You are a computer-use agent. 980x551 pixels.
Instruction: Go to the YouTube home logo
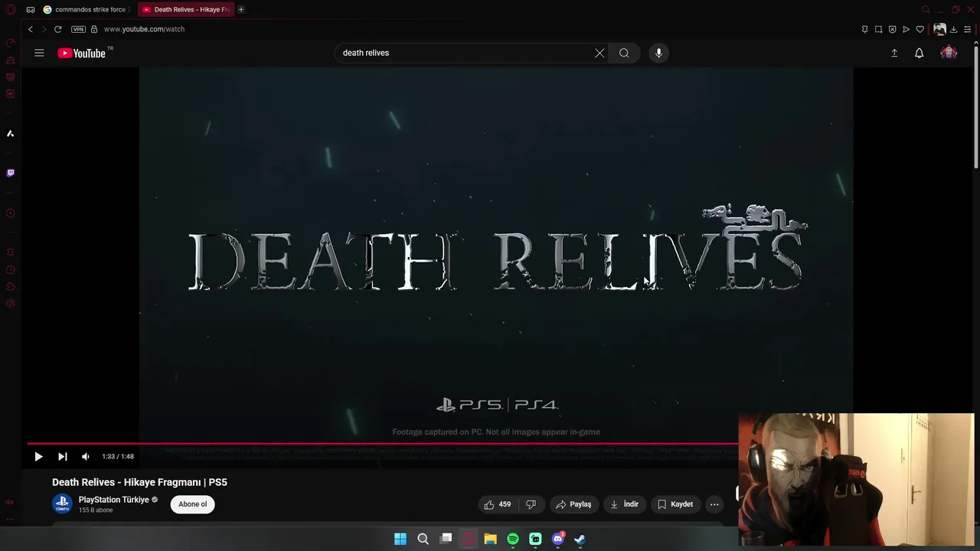[x=81, y=53]
